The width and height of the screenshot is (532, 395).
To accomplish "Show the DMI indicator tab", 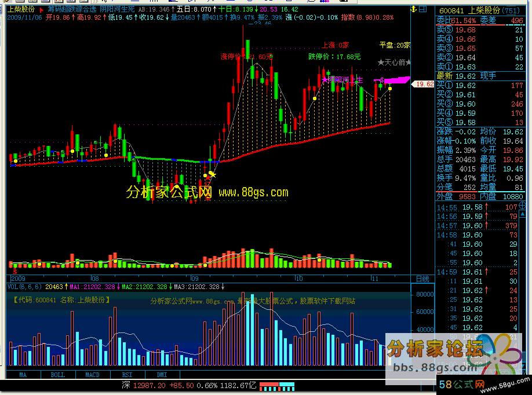I will point(162,375).
